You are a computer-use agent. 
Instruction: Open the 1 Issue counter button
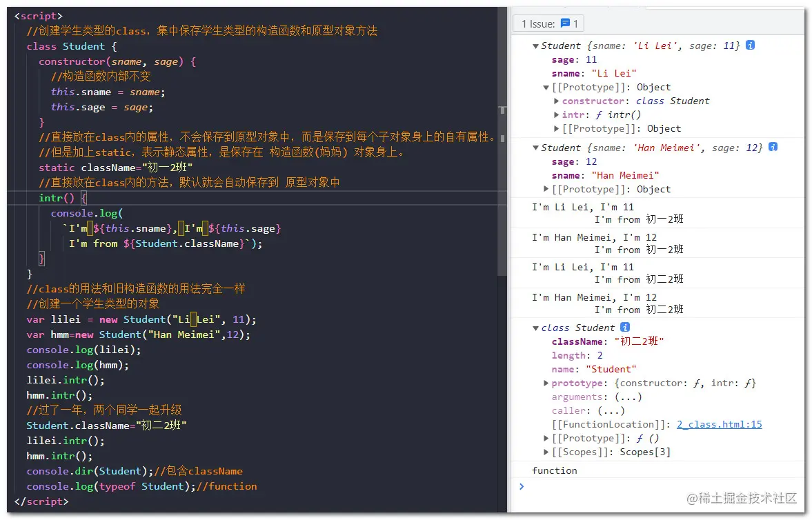point(548,23)
